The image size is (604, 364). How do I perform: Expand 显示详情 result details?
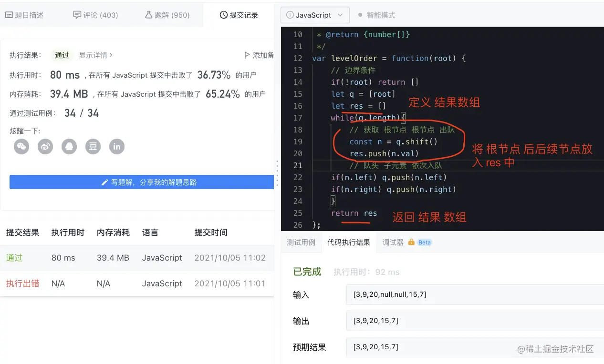pyautogui.click(x=95, y=55)
